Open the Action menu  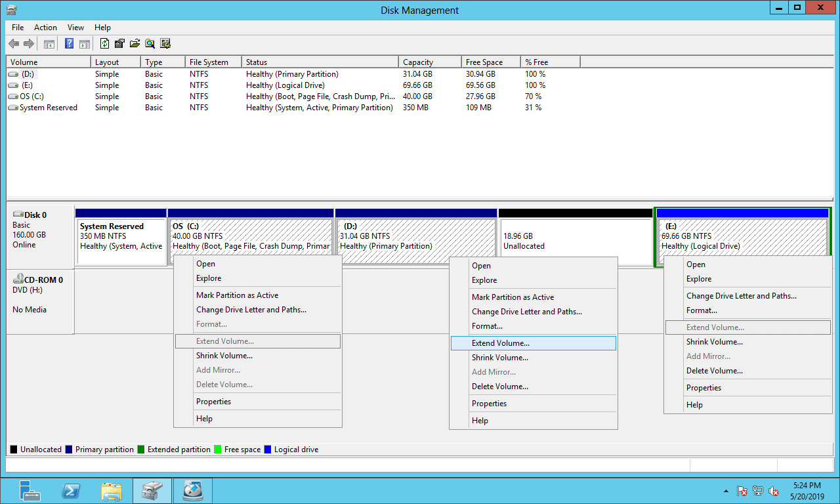[45, 28]
